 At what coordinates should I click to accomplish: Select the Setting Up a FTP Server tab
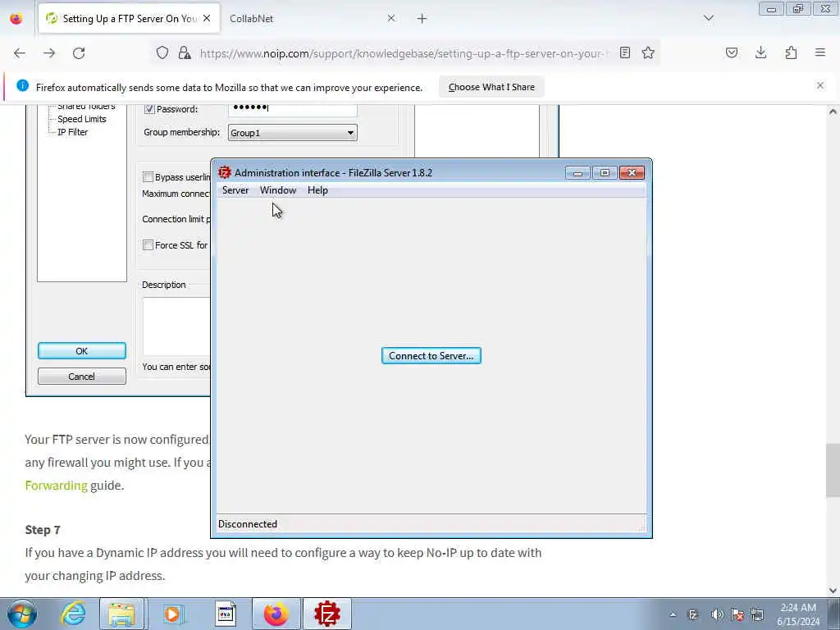coord(130,19)
